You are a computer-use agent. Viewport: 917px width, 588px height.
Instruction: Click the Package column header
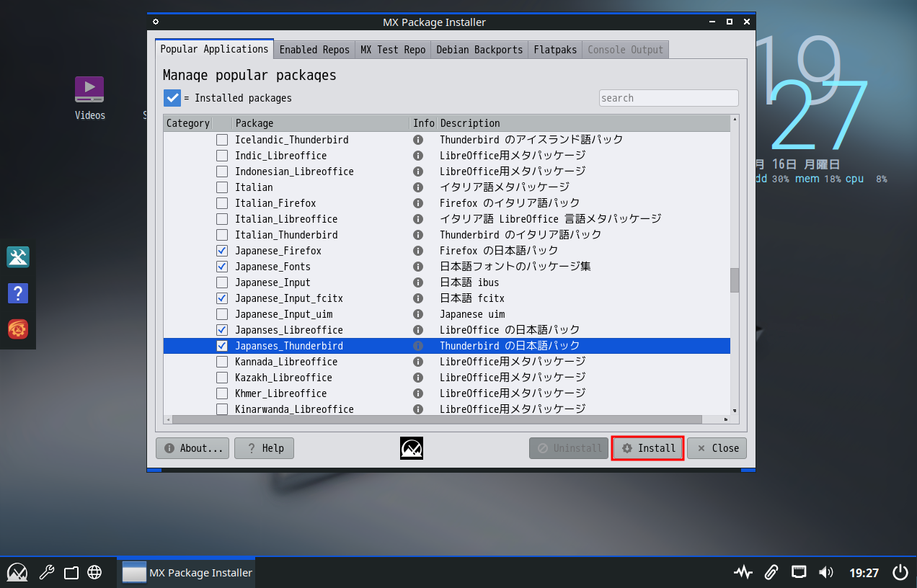pyautogui.click(x=321, y=123)
